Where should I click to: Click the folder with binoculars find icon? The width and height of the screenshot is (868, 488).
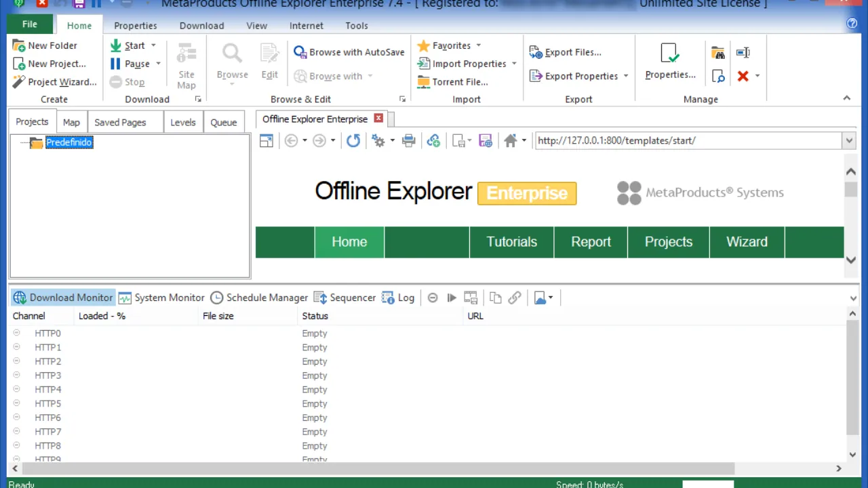(719, 52)
